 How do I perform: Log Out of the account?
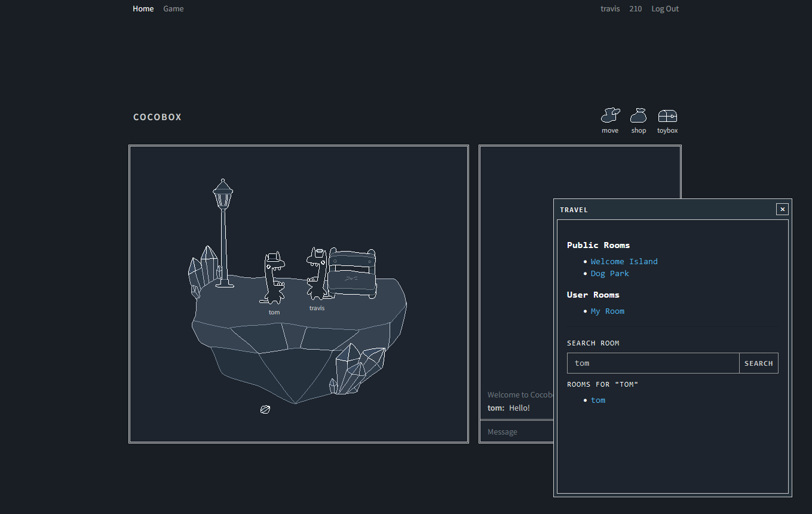click(665, 9)
